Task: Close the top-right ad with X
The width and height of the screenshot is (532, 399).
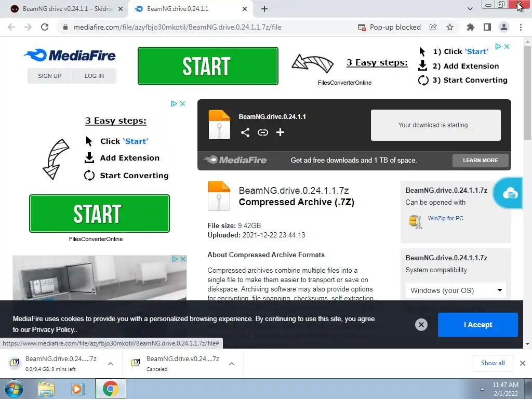Action: tap(507, 46)
